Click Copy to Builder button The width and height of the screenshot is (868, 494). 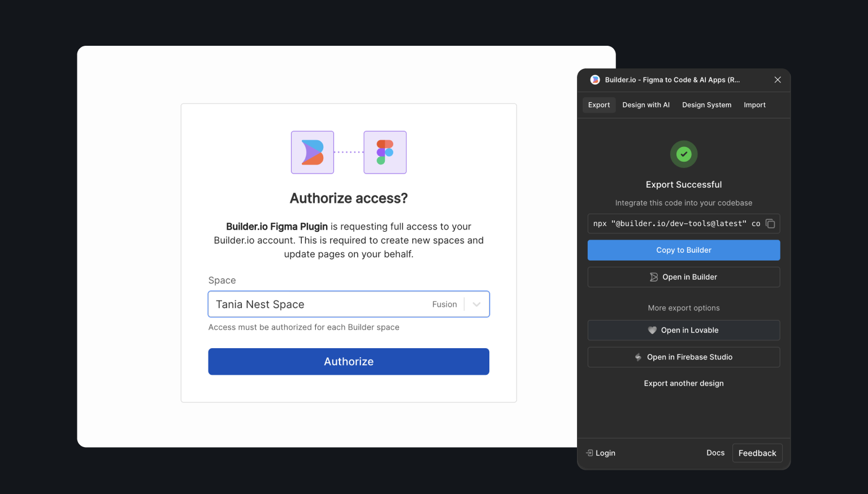tap(684, 250)
